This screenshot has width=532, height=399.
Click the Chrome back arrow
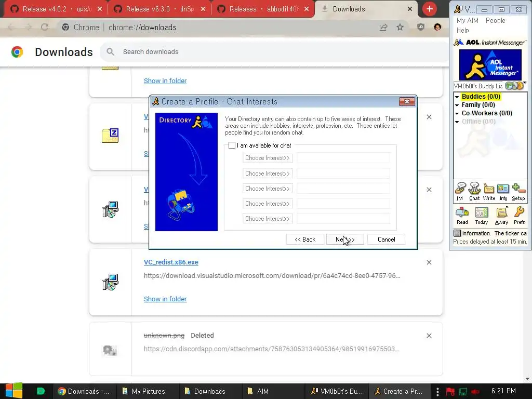tap(11, 27)
